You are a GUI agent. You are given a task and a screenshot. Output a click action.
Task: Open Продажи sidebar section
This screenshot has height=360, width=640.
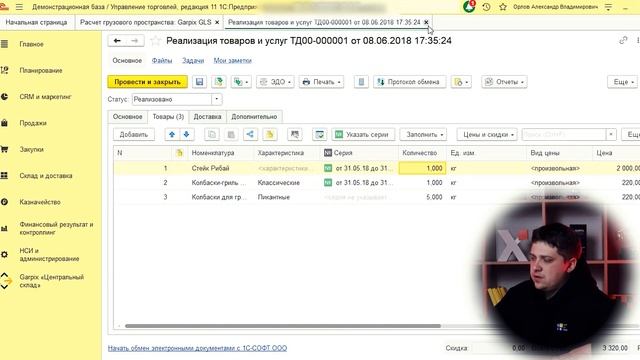pos(33,123)
